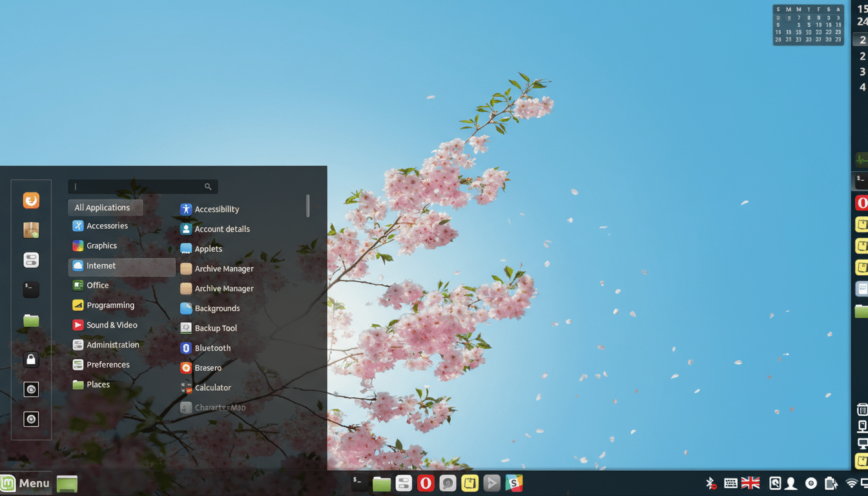Open Software Manager from the menu sidebar
This screenshot has width=868, height=496.
pos(31,230)
